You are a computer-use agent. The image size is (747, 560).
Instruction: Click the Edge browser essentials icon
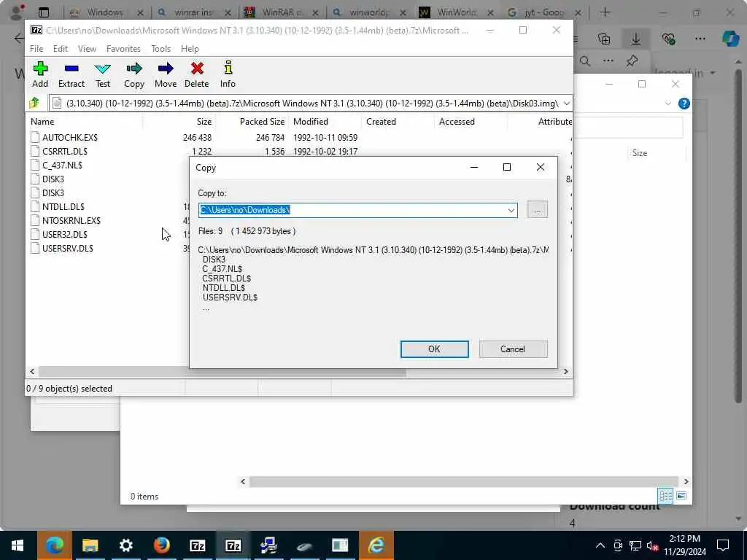coord(668,39)
